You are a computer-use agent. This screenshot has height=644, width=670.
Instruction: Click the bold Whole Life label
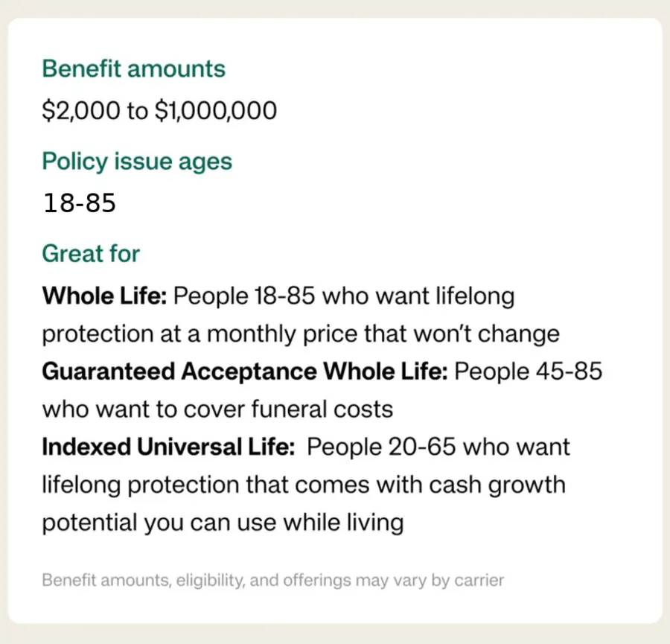104,296
